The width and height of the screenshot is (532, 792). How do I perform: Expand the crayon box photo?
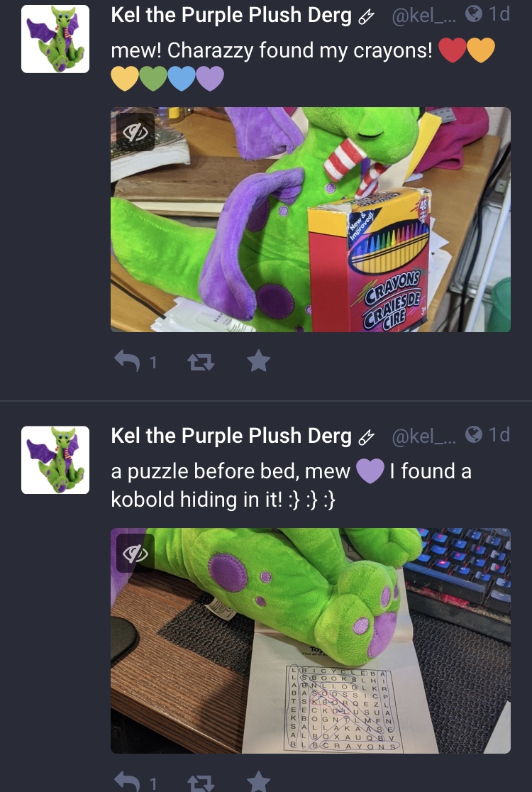[x=311, y=220]
